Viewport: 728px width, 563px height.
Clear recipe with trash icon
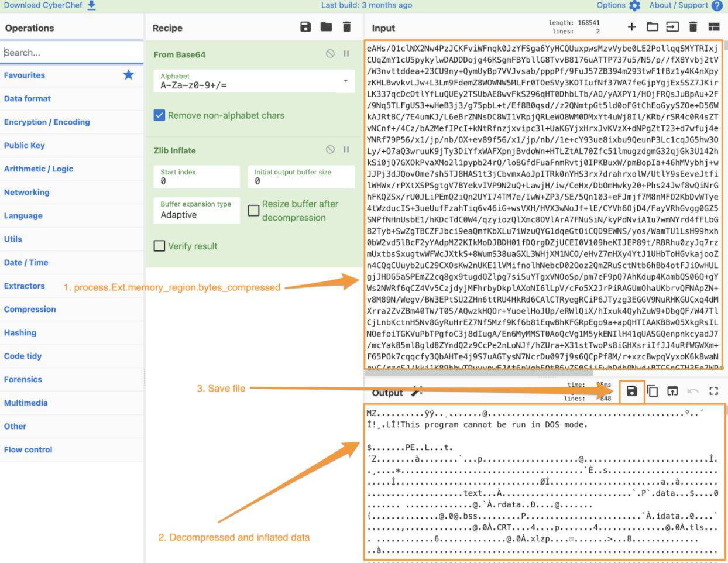coord(347,27)
